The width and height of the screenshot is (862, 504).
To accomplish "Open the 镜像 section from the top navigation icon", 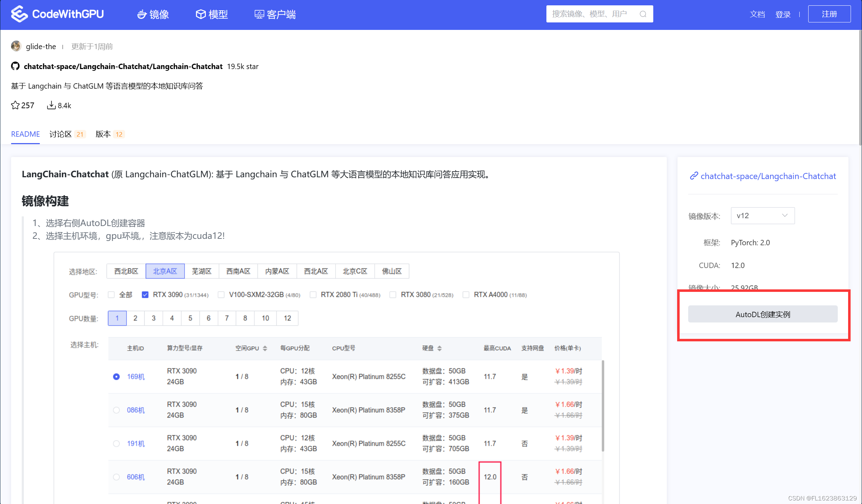I will pyautogui.click(x=142, y=14).
